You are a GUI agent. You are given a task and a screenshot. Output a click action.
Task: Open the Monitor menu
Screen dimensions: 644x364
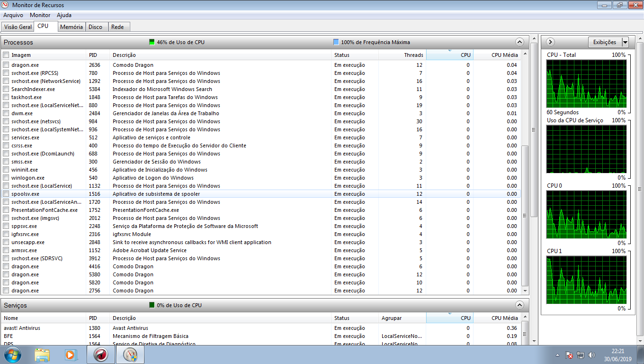point(40,15)
